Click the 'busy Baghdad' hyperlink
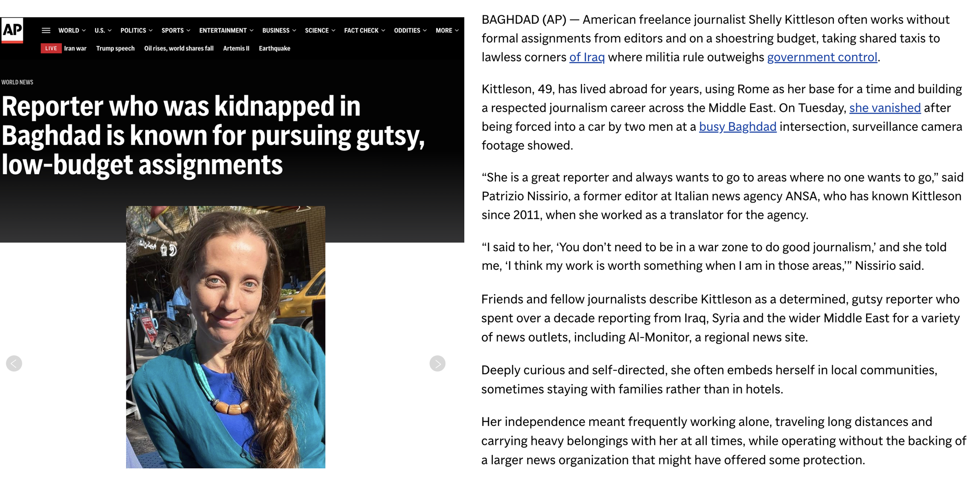The width and height of the screenshot is (980, 481). tap(737, 127)
